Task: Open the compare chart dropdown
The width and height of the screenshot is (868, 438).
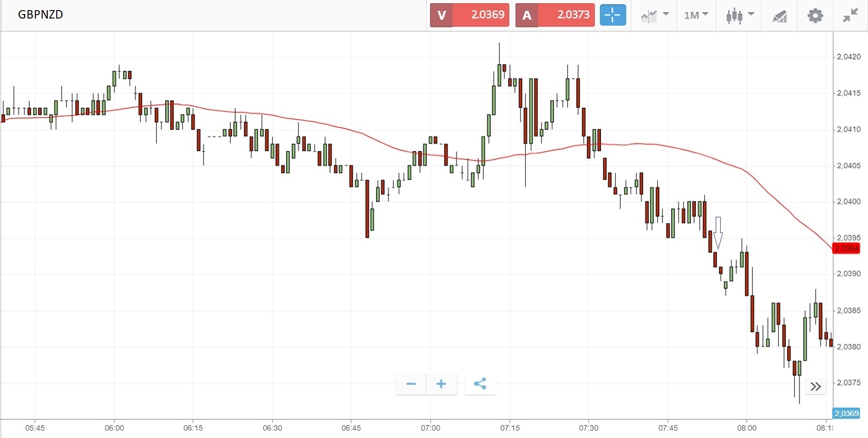Action: (654, 15)
